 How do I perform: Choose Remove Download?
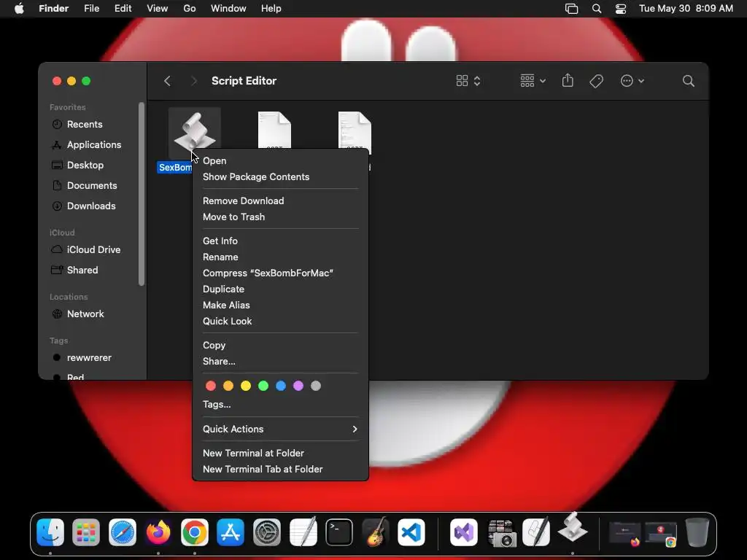coord(280,201)
